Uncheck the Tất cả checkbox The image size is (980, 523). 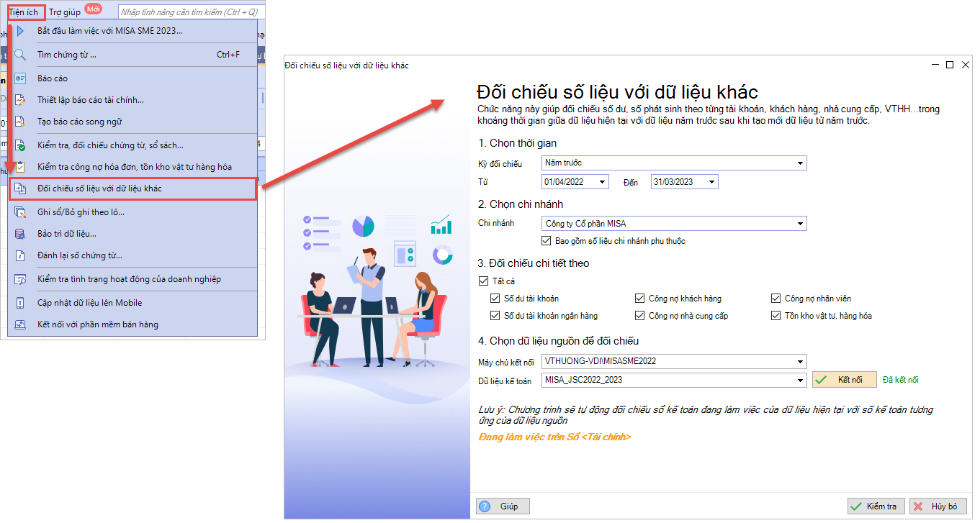[483, 281]
